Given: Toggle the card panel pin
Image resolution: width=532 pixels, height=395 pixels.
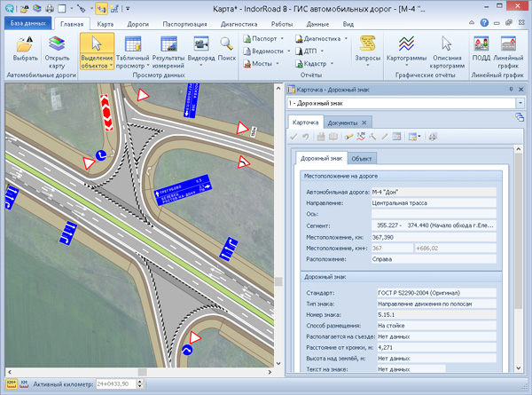Looking at the screenshot, I should pos(511,90).
